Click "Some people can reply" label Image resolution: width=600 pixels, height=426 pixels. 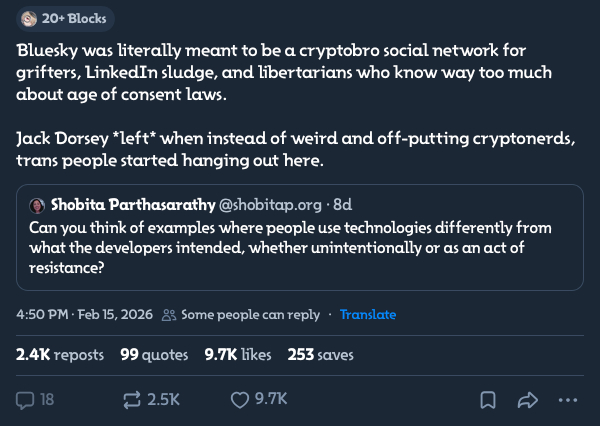(251, 315)
